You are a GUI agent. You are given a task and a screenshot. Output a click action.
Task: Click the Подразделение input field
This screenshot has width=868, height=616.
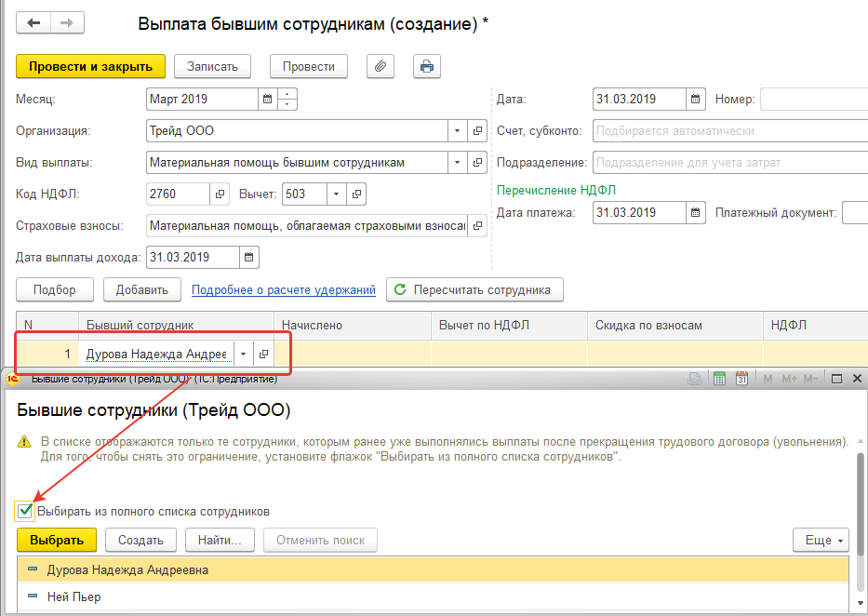click(730, 162)
